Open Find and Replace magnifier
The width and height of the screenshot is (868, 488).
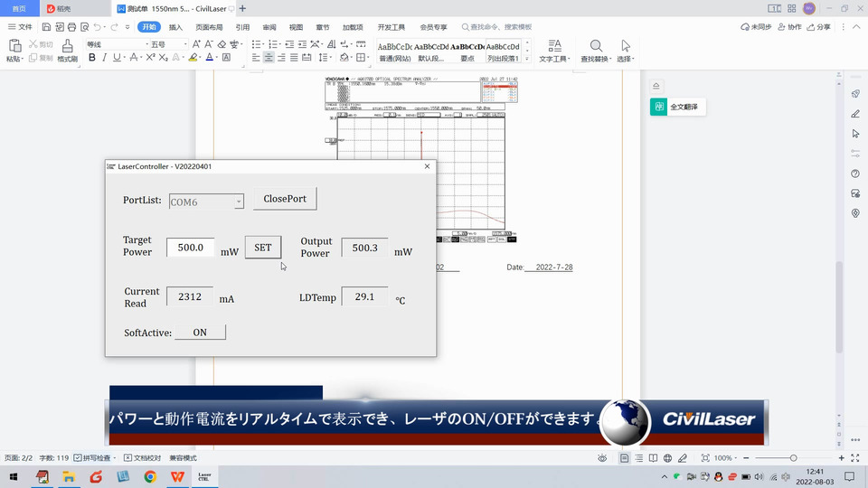(596, 45)
